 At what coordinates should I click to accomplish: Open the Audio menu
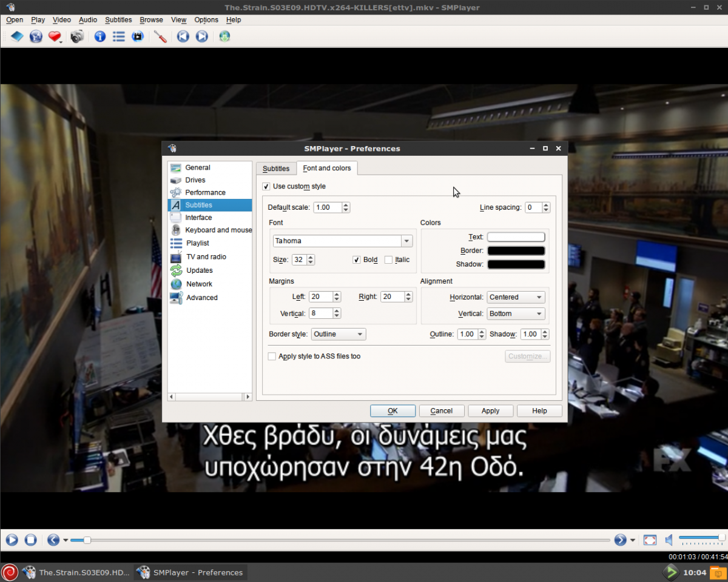pyautogui.click(x=88, y=20)
